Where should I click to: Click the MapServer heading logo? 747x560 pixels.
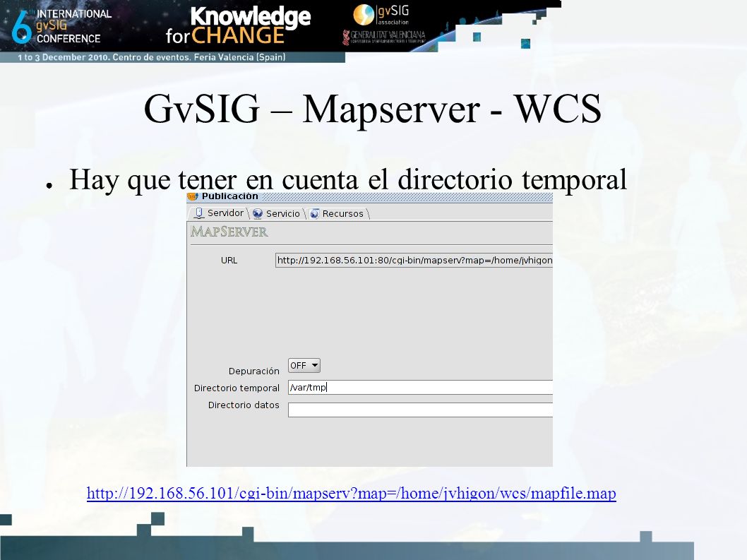click(x=229, y=232)
